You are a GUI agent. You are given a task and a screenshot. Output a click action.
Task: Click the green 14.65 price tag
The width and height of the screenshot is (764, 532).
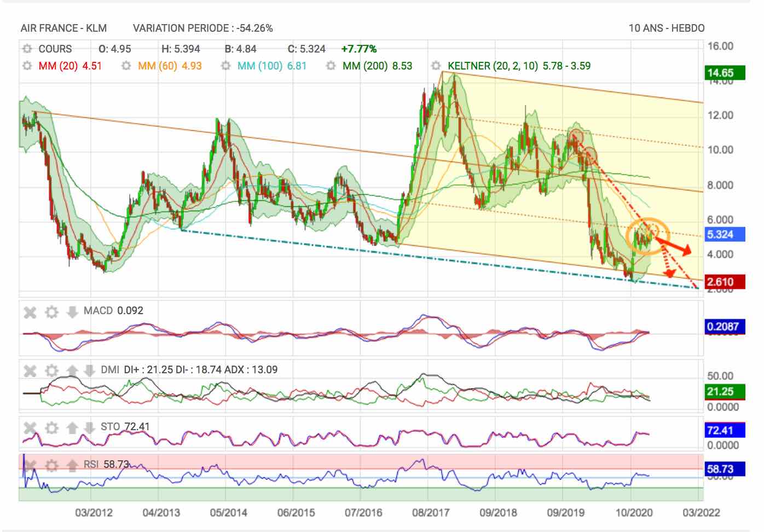point(724,73)
